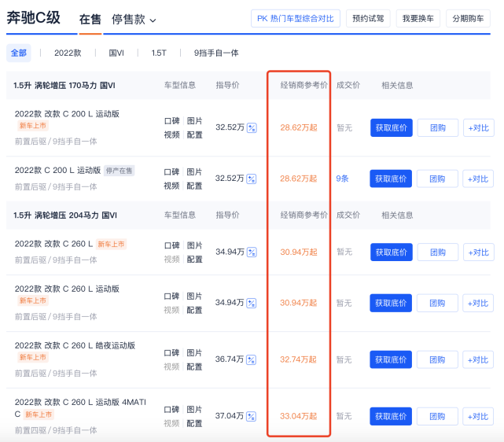Click dealer price 32.74万起
Viewport: 504px width, 442px height.
point(298,359)
